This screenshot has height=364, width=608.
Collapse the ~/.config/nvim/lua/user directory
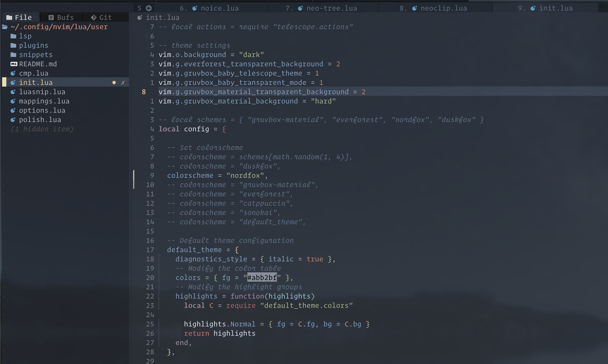[x=59, y=27]
